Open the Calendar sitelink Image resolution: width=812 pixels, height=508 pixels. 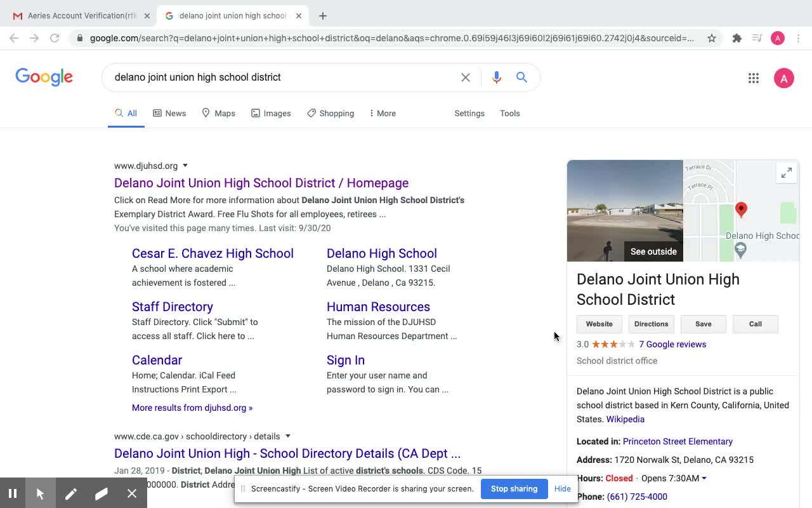click(157, 360)
